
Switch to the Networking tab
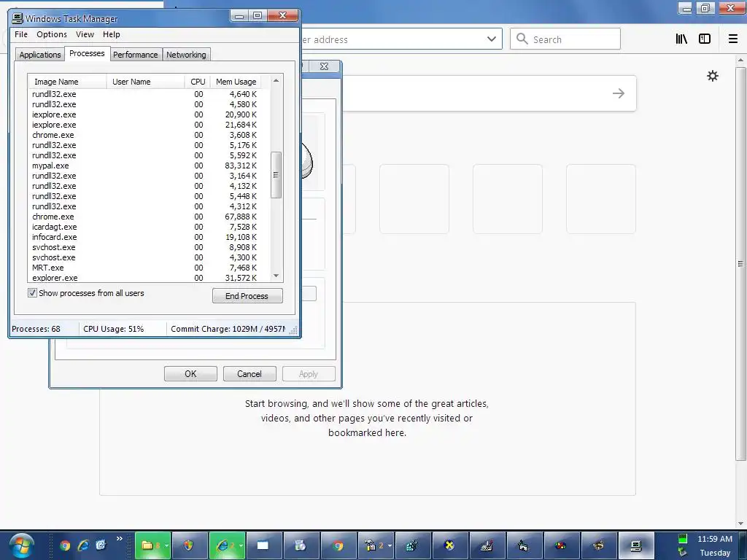tap(186, 55)
